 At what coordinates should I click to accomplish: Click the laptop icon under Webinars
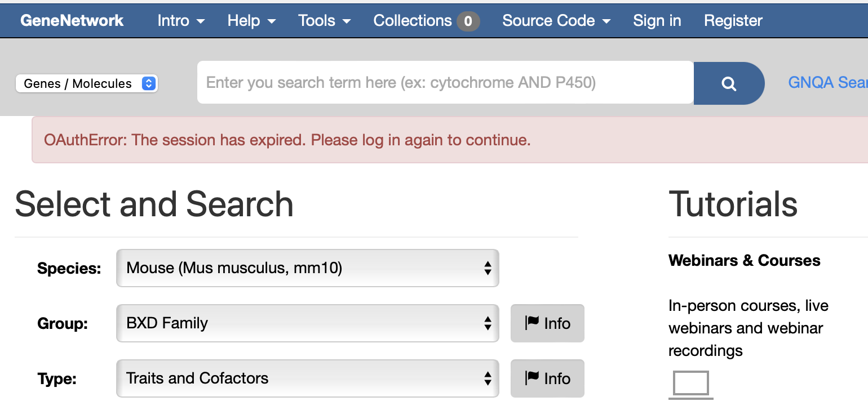(691, 384)
